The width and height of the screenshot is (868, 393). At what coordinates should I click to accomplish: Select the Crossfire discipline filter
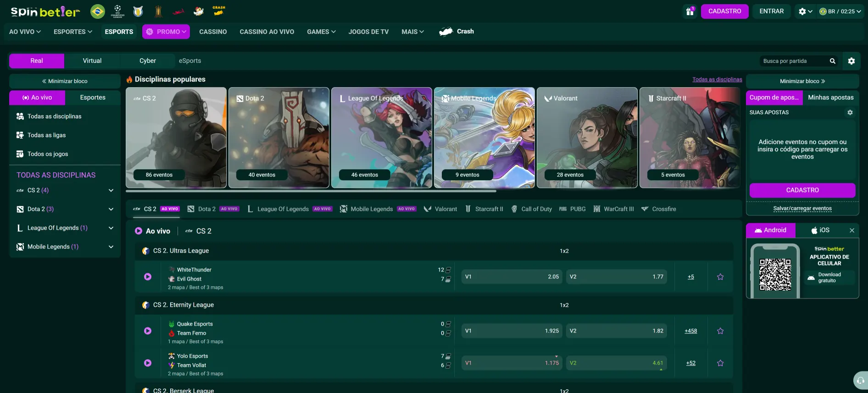[658, 209]
